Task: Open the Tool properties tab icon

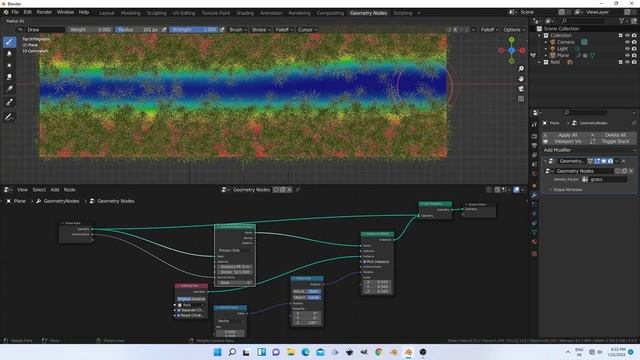Action: coord(534,124)
